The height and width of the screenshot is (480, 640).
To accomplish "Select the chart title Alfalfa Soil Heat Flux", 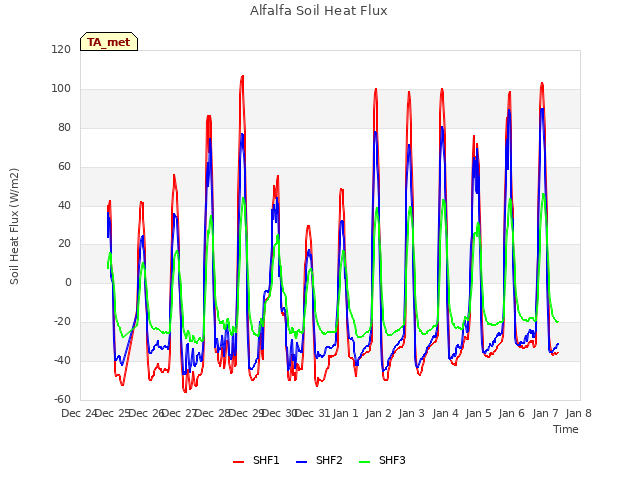I will 319,11.
